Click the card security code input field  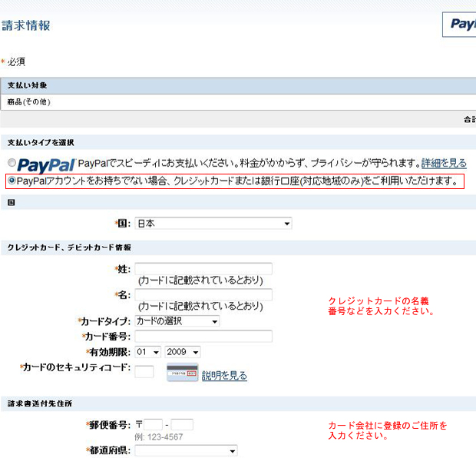[144, 371]
